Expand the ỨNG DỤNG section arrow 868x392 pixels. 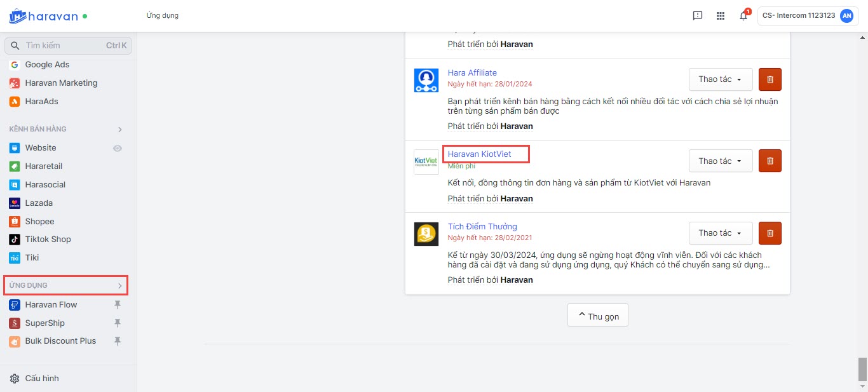click(x=119, y=286)
